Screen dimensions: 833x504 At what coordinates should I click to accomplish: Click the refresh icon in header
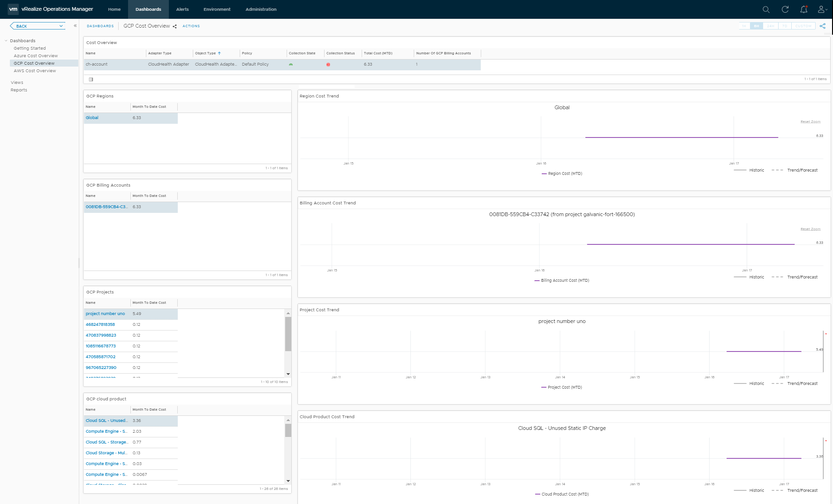click(785, 9)
